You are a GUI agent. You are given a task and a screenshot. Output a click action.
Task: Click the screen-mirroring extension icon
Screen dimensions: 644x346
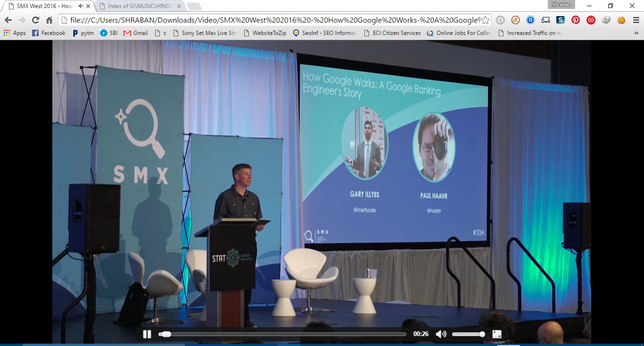pos(546,21)
